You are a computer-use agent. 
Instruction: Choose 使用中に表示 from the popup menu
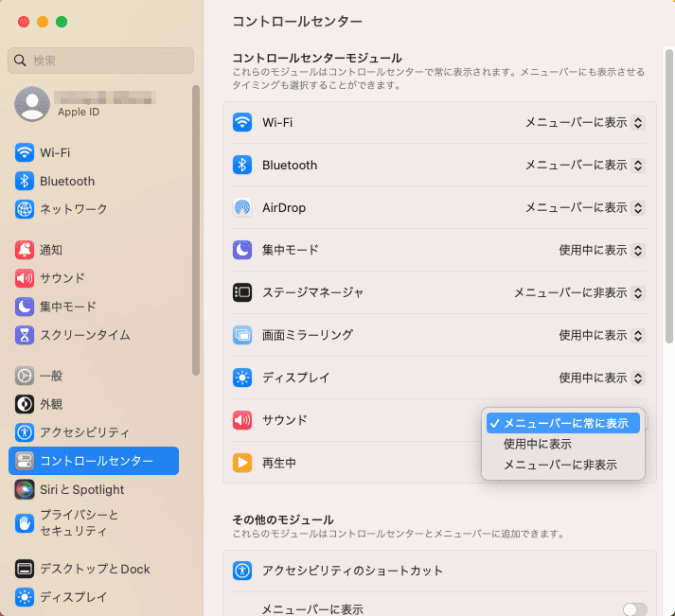(563, 444)
